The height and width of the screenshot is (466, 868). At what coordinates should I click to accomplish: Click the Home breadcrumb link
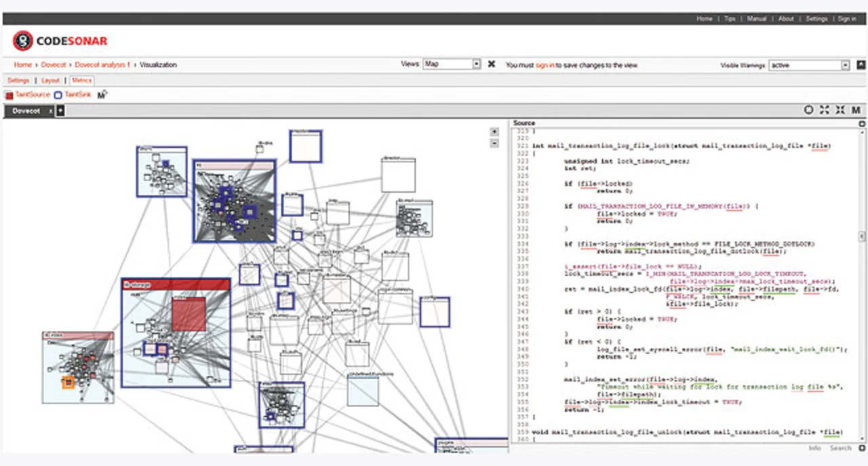click(23, 64)
